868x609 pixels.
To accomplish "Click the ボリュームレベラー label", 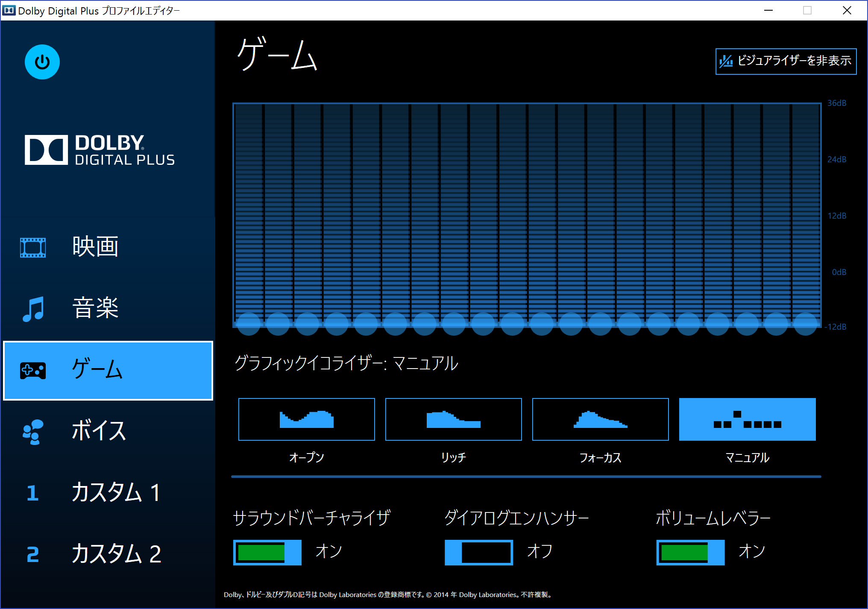I will coord(713,518).
